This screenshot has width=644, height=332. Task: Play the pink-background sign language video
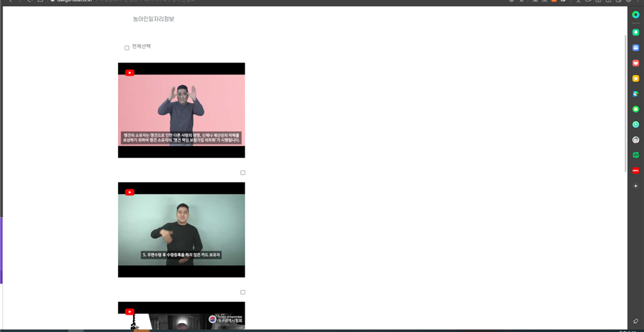click(181, 105)
